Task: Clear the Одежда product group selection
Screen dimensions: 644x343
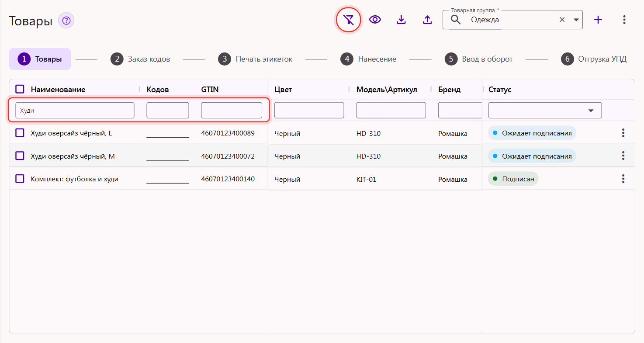Action: (562, 20)
